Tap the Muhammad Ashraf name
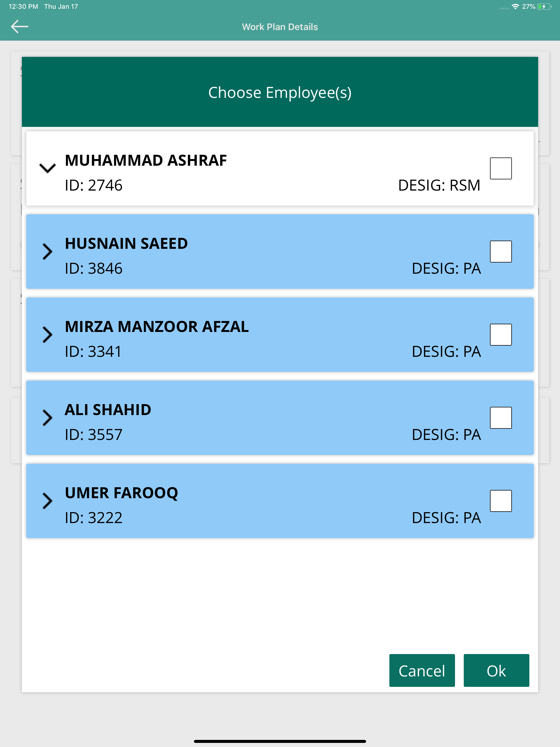 point(145,160)
